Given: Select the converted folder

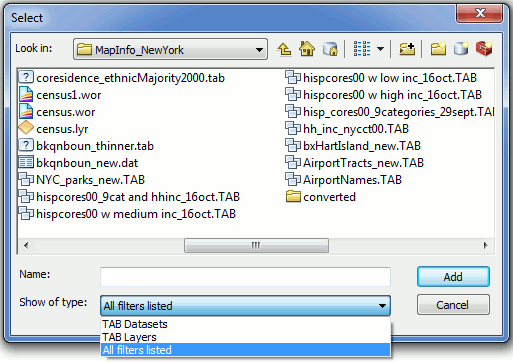Looking at the screenshot, I should (x=321, y=197).
